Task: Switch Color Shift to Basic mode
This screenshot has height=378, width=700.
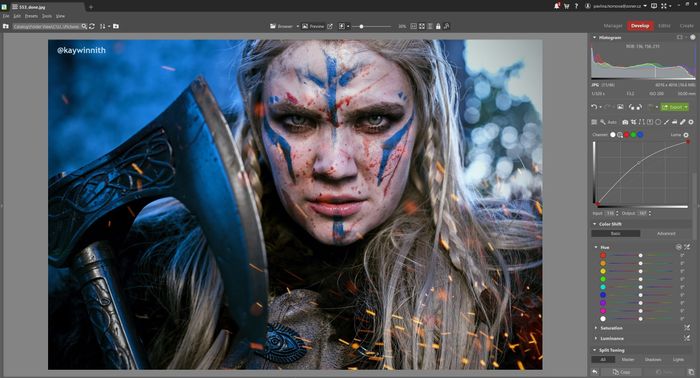Action: [616, 233]
